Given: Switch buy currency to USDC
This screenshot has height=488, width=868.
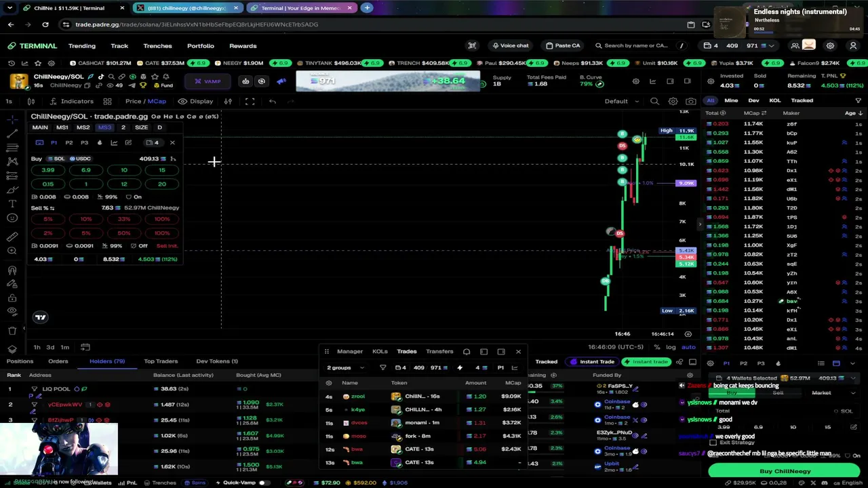Looking at the screenshot, I should (80, 159).
